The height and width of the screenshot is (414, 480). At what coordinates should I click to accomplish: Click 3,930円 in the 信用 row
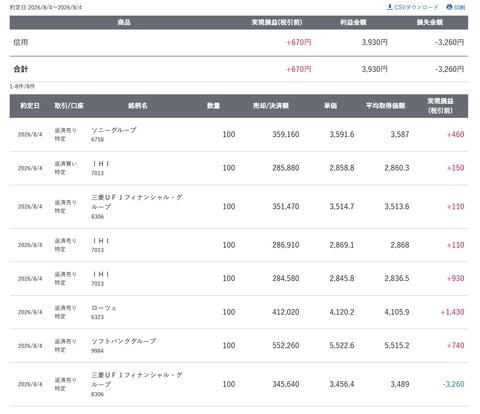pyautogui.click(x=375, y=42)
